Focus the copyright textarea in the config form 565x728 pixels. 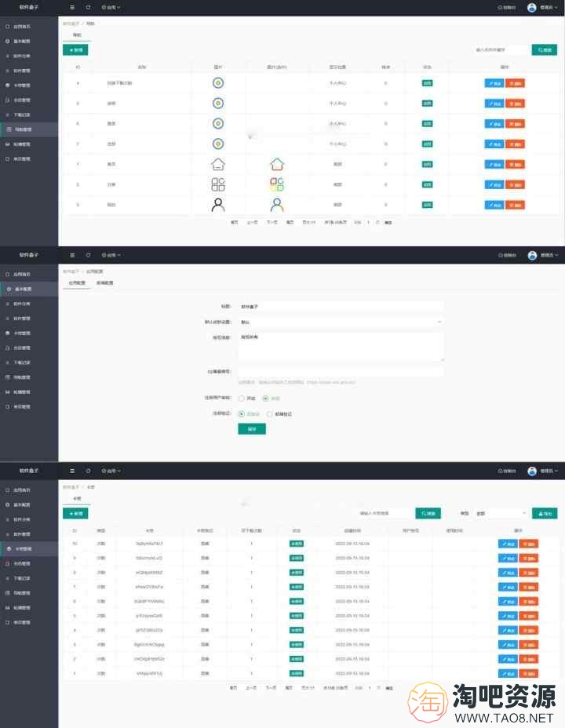(341, 347)
